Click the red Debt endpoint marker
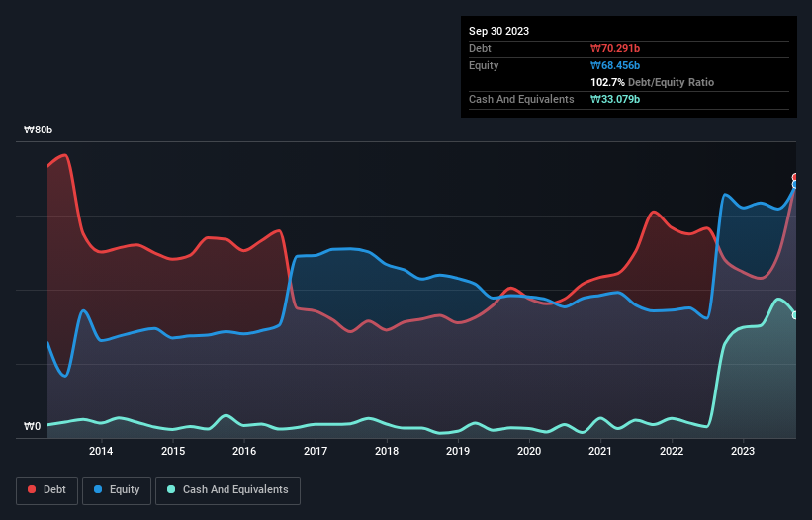 [796, 178]
